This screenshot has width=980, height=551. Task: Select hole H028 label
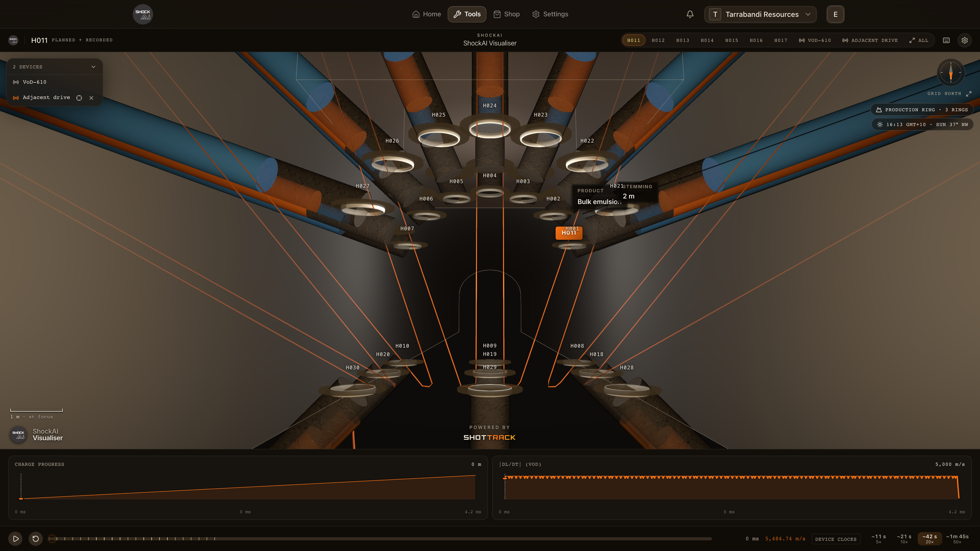(627, 368)
